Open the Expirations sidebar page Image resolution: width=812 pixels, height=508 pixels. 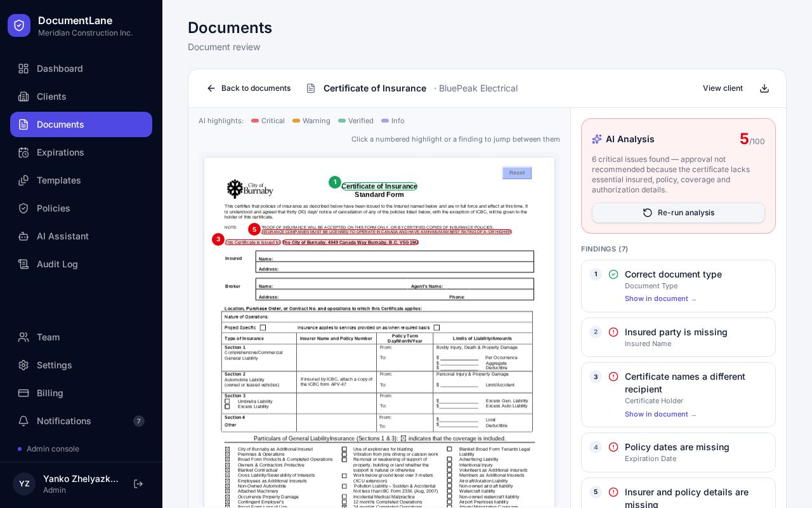(x=81, y=152)
